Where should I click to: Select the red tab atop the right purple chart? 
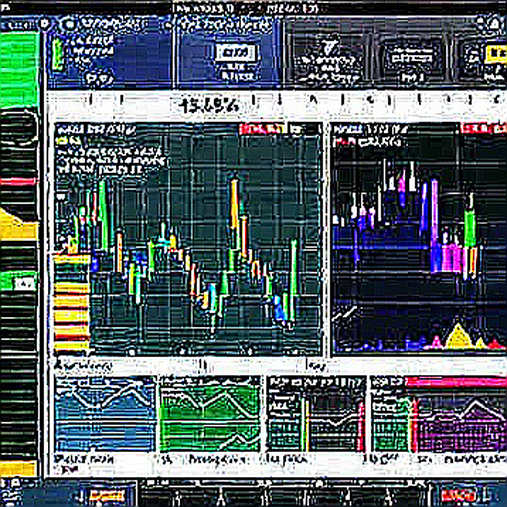point(483,128)
